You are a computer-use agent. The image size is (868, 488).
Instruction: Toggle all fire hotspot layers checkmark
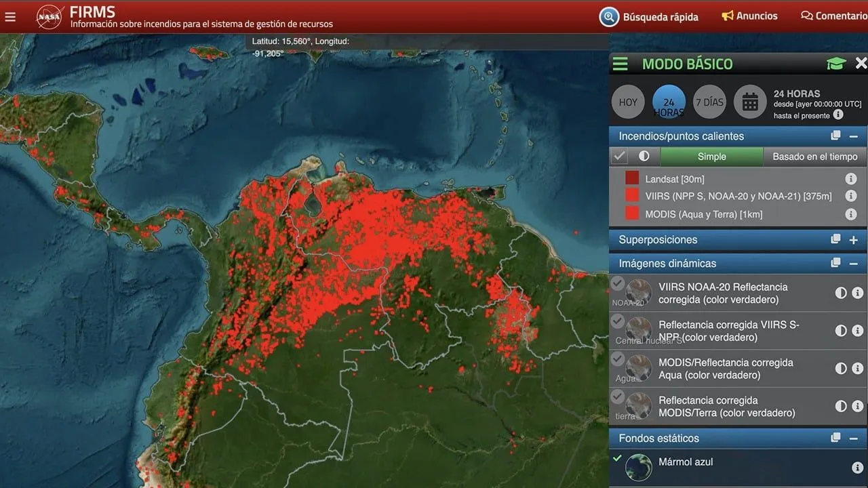619,157
